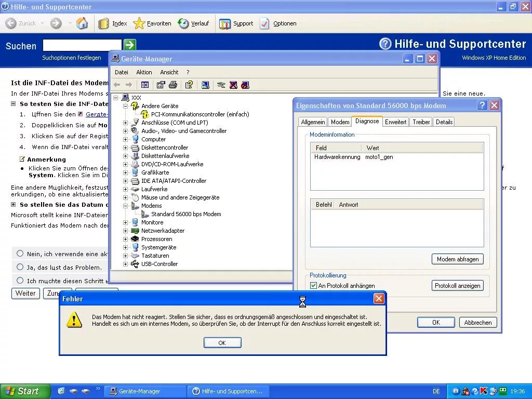Open the Ansicht menu

tap(169, 72)
